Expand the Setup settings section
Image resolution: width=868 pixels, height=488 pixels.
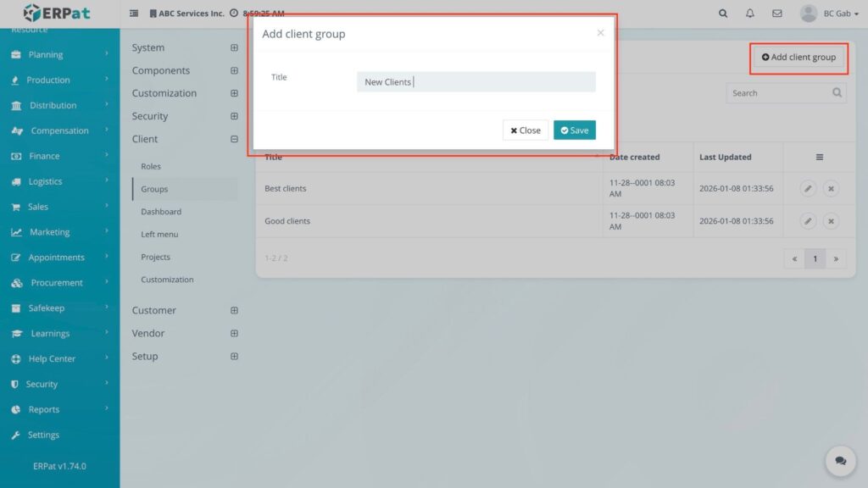coord(234,357)
